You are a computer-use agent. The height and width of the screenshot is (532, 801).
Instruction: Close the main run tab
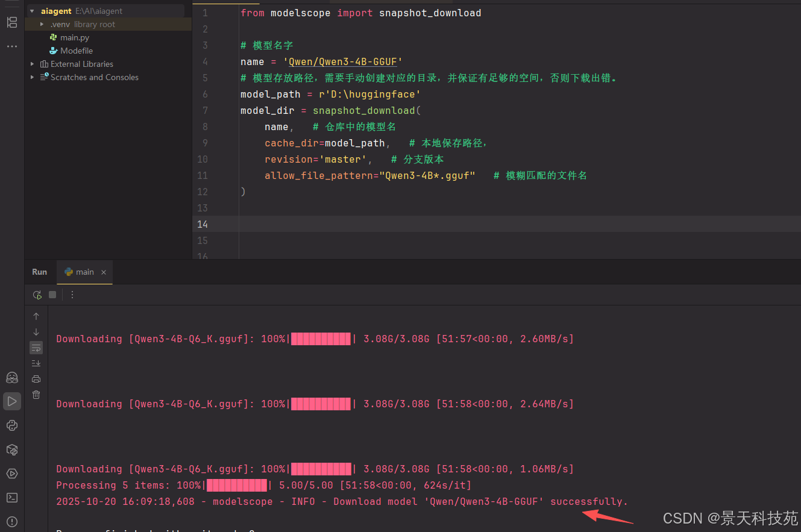coord(104,272)
